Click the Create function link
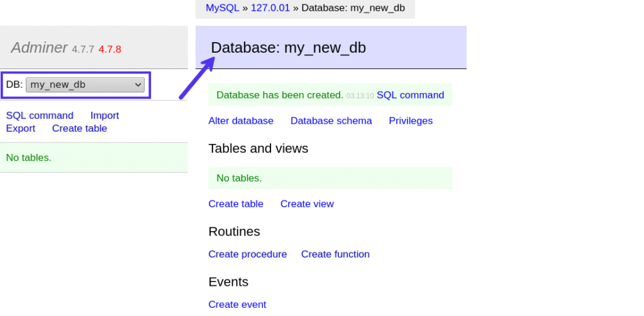Viewport: 644px width, 316px height. [335, 254]
